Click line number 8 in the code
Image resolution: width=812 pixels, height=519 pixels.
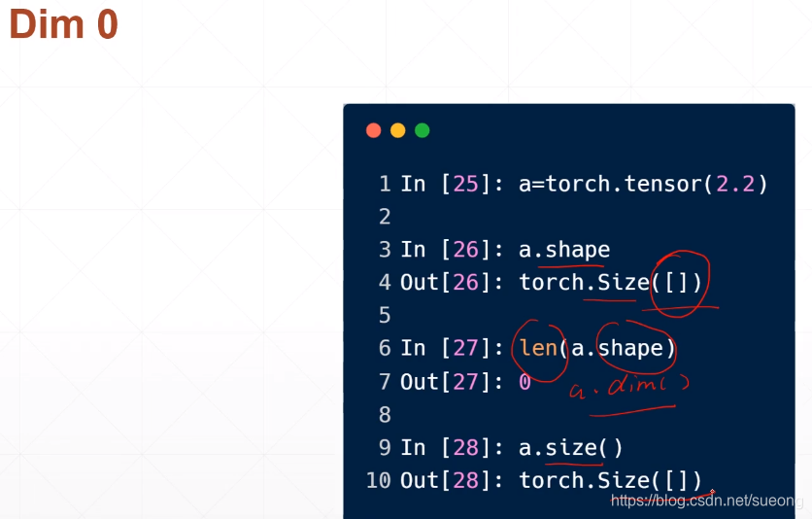[x=385, y=415]
